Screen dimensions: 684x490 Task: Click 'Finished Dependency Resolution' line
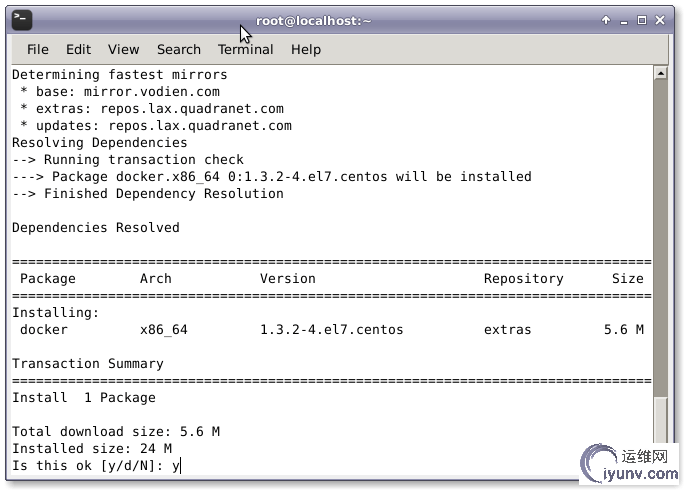pyautogui.click(x=148, y=194)
